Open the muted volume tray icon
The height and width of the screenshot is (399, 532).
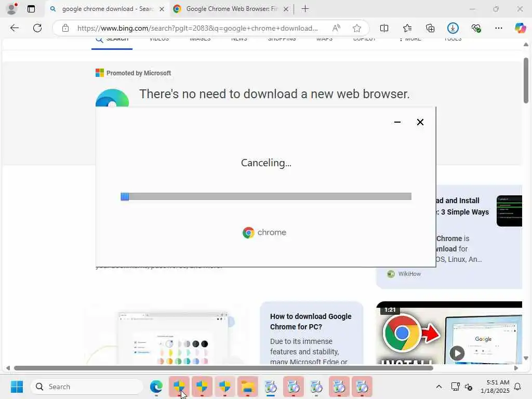(469, 387)
